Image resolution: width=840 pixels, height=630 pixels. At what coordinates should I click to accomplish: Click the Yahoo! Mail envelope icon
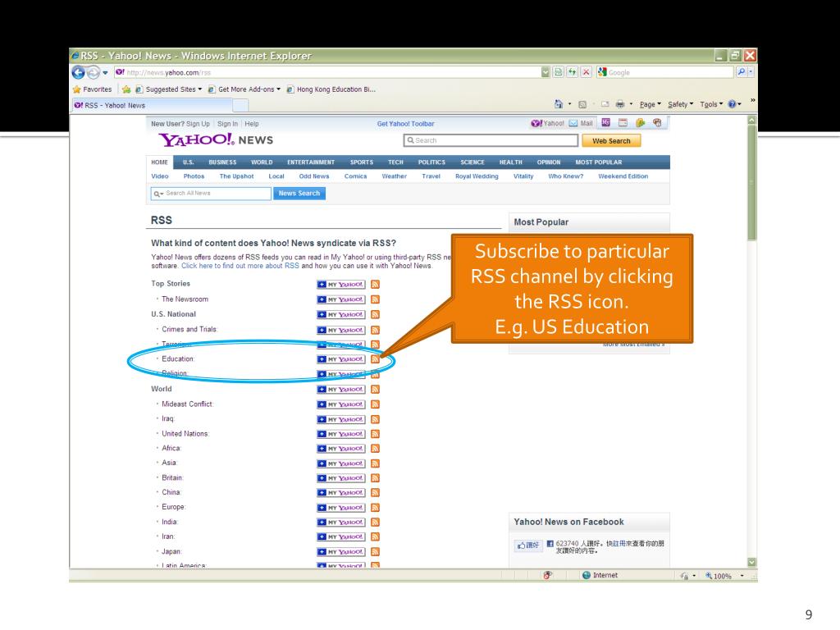(x=573, y=123)
